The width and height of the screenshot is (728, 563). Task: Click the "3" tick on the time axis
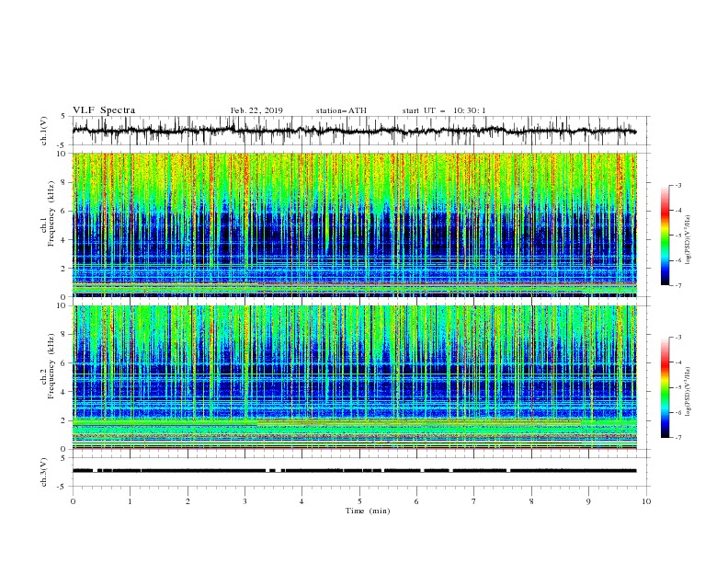(245, 501)
